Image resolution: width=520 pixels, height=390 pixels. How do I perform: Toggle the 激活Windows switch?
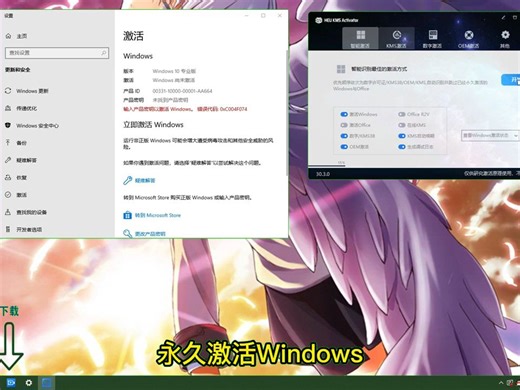tap(344, 114)
